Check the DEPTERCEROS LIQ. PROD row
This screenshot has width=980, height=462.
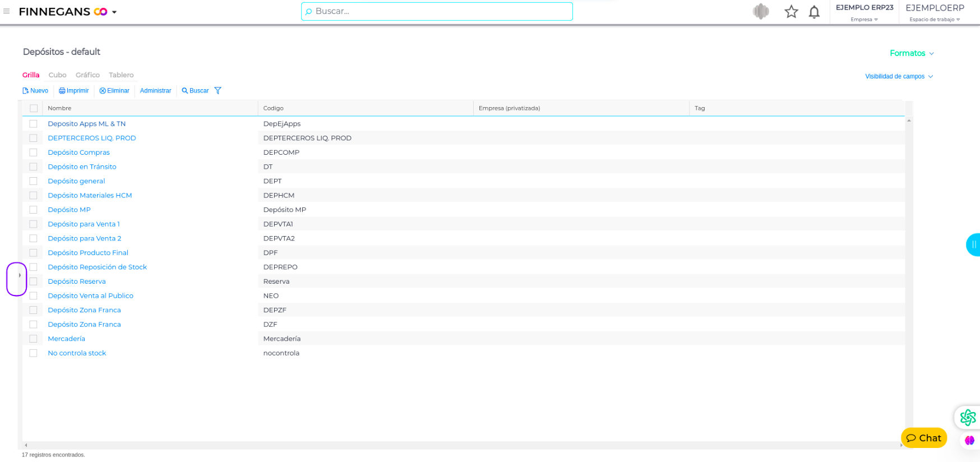click(x=34, y=138)
